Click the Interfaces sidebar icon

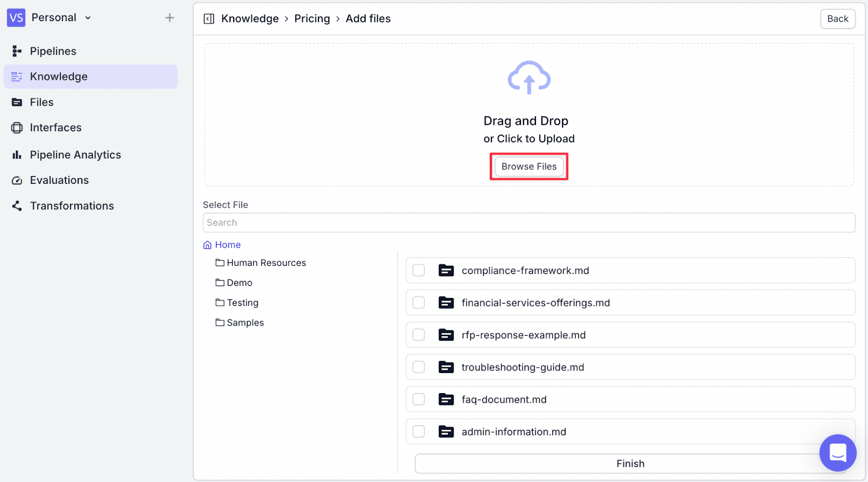[17, 127]
